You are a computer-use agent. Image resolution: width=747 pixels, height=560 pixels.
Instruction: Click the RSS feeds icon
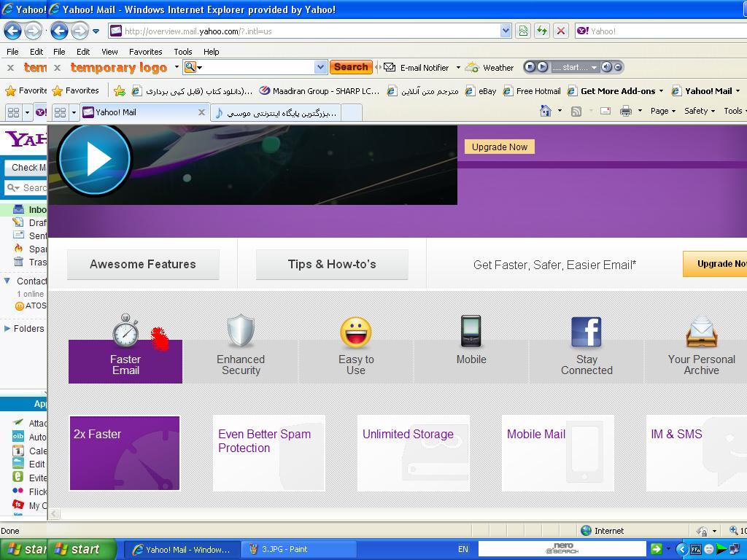(x=576, y=112)
